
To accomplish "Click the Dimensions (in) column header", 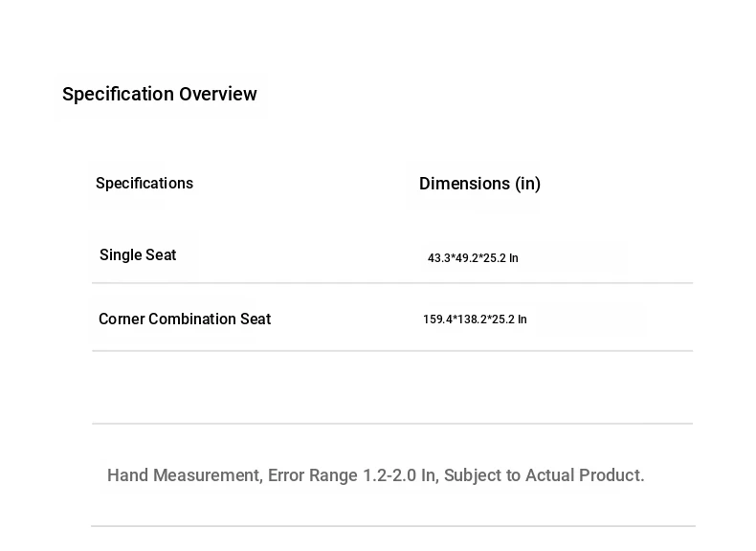I will (x=479, y=183).
